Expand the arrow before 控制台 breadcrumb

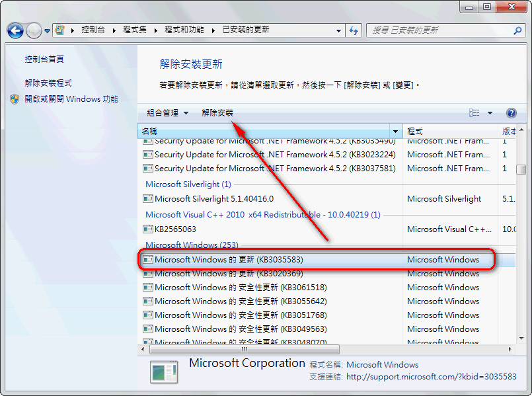coord(73,30)
